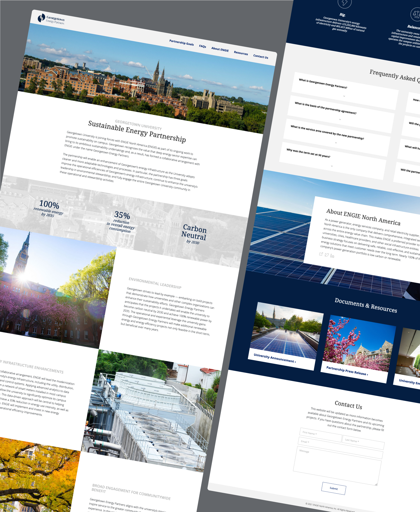Open ENGIE's LinkedIn icon link
Screen dimensions: 420x512
coord(332,256)
